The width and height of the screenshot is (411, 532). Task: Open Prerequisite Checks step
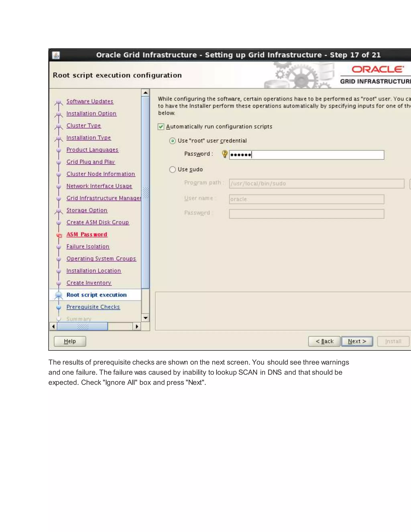[x=93, y=307]
